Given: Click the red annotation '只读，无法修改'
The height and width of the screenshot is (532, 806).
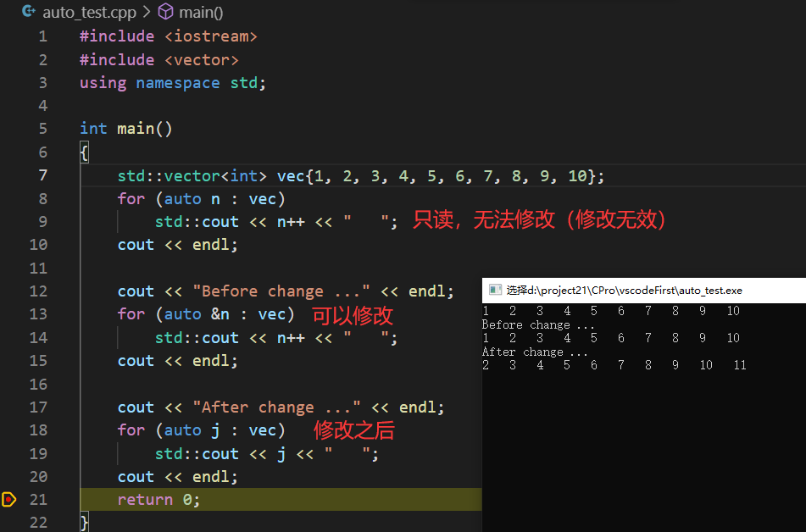Looking at the screenshot, I should (484, 219).
